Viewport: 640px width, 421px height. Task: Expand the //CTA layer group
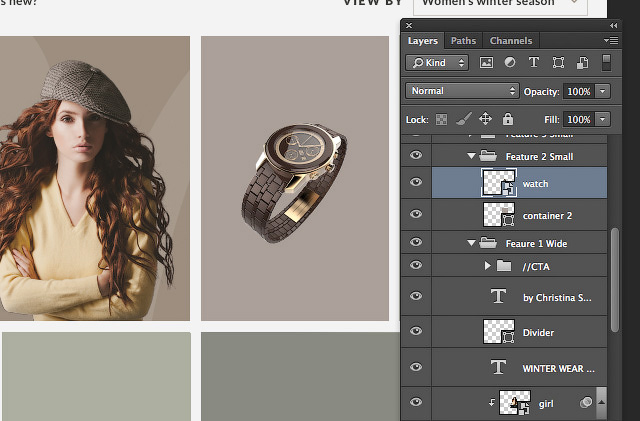(x=488, y=266)
